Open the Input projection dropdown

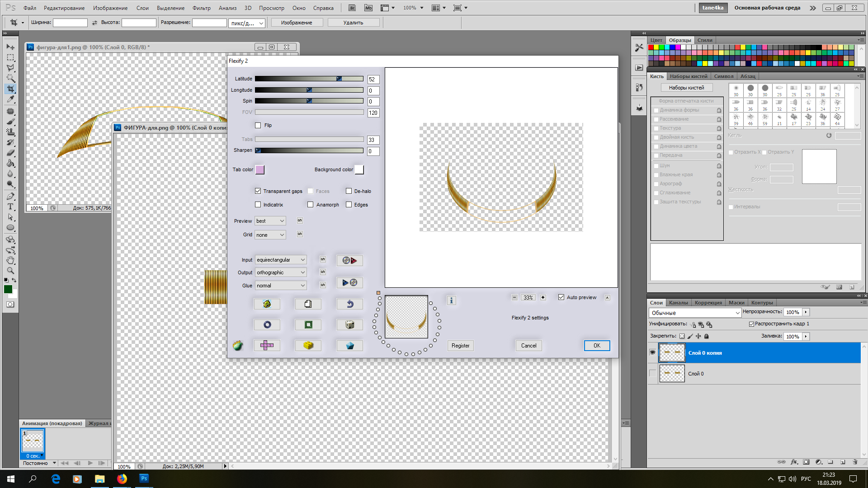point(281,260)
